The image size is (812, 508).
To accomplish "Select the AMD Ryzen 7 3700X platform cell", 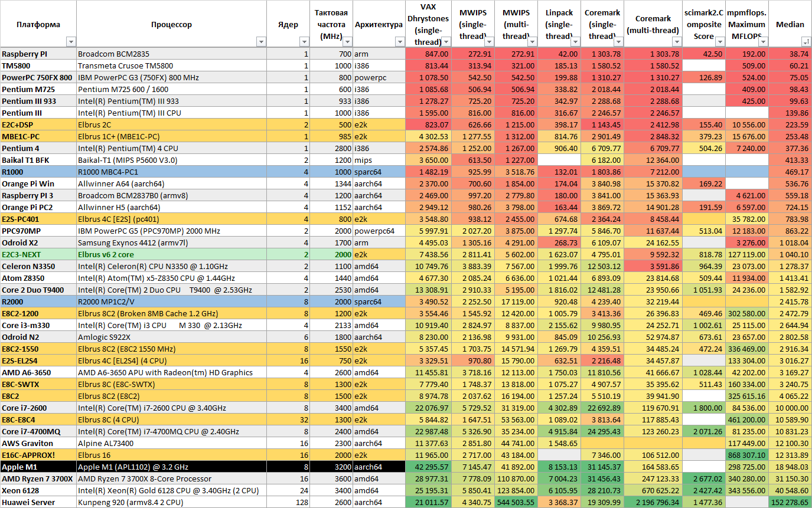I will [38, 478].
